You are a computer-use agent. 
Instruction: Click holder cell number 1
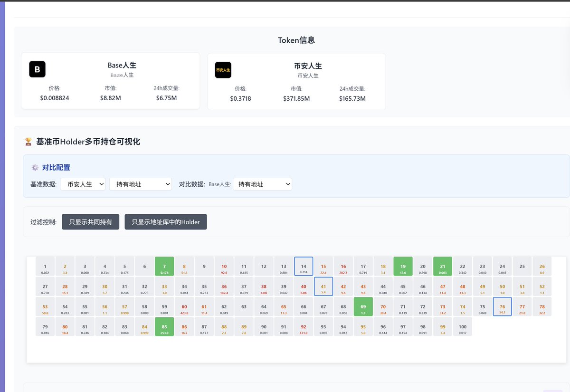[x=45, y=266]
